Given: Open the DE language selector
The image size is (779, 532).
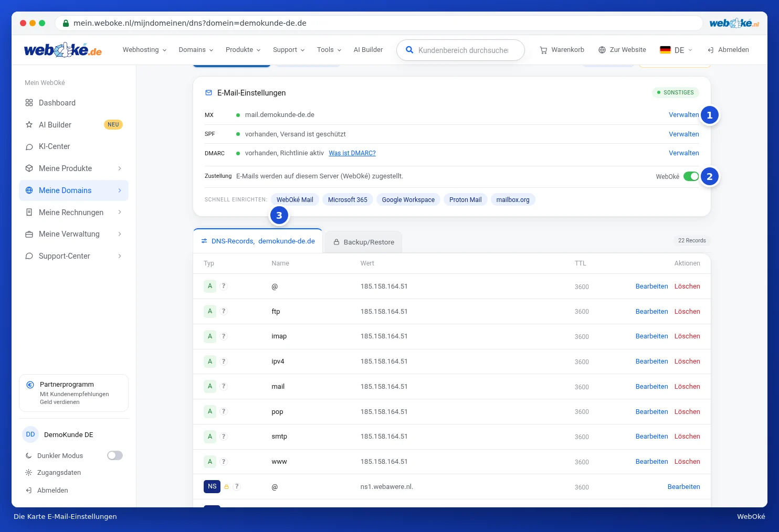Looking at the screenshot, I should click(676, 50).
